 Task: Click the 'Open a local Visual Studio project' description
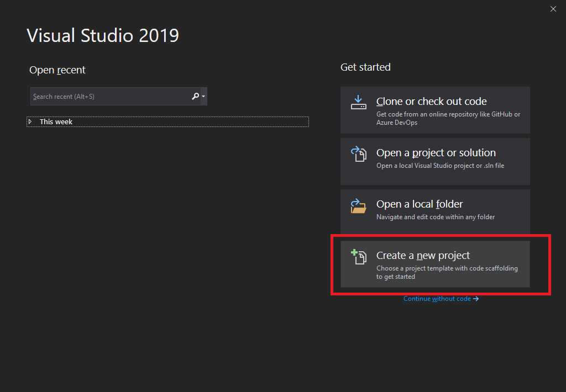tap(440, 166)
